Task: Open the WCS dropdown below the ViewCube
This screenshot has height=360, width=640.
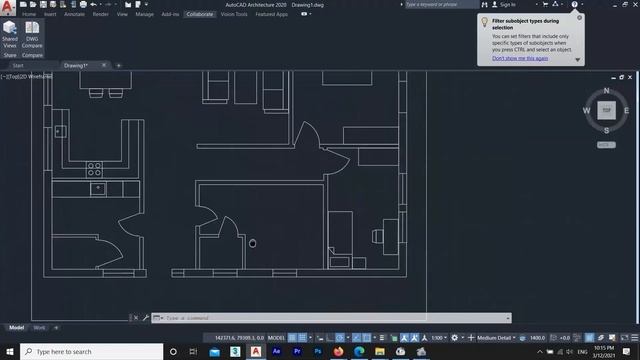Action: 606,145
